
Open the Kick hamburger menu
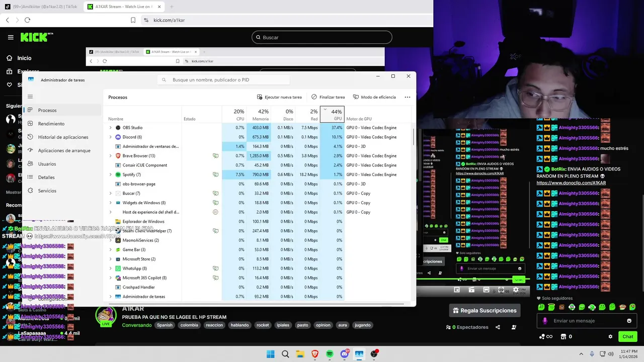click(x=11, y=37)
